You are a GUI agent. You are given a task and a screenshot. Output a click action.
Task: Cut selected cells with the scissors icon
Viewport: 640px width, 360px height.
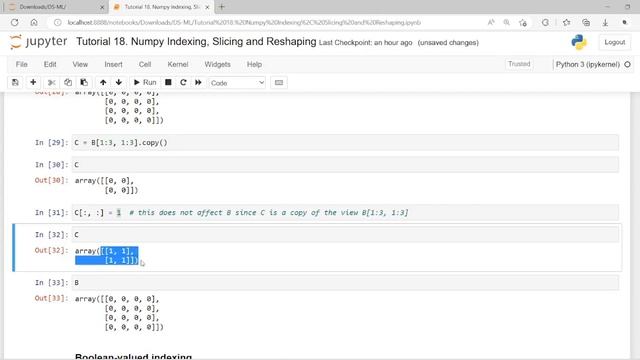51,82
